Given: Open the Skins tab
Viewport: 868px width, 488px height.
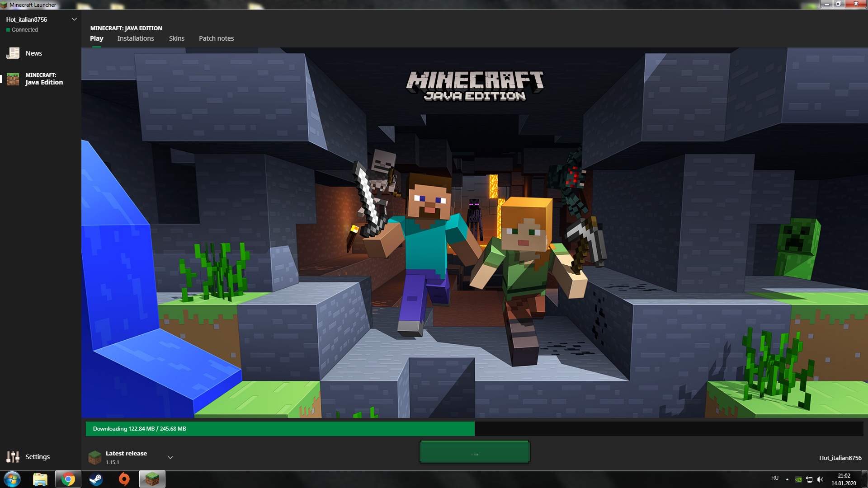Looking at the screenshot, I should click(177, 38).
